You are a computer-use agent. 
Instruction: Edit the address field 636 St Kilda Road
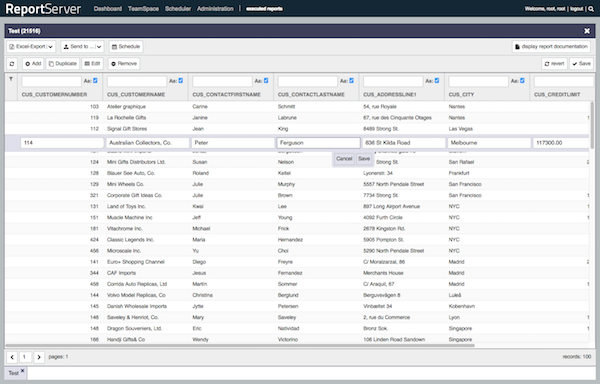[x=404, y=143]
